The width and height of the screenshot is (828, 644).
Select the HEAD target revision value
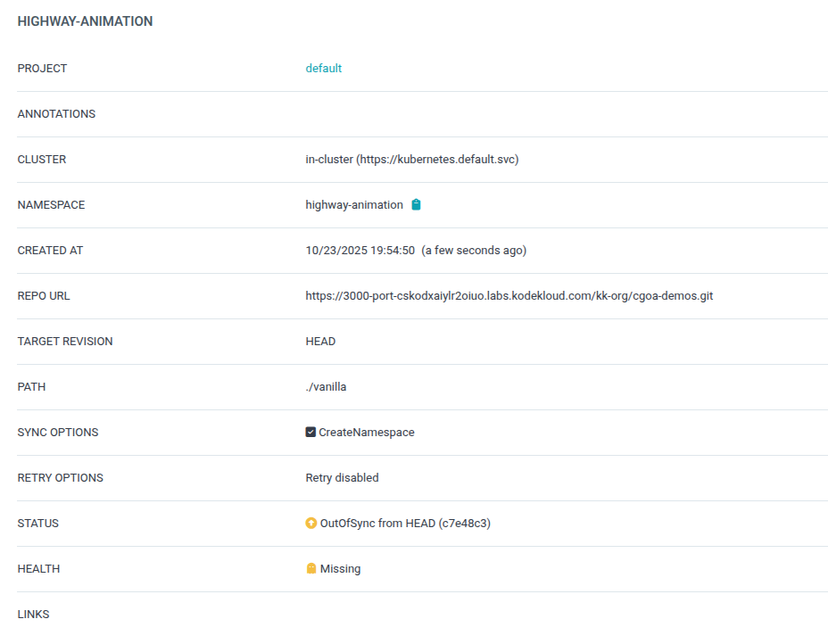tap(320, 342)
